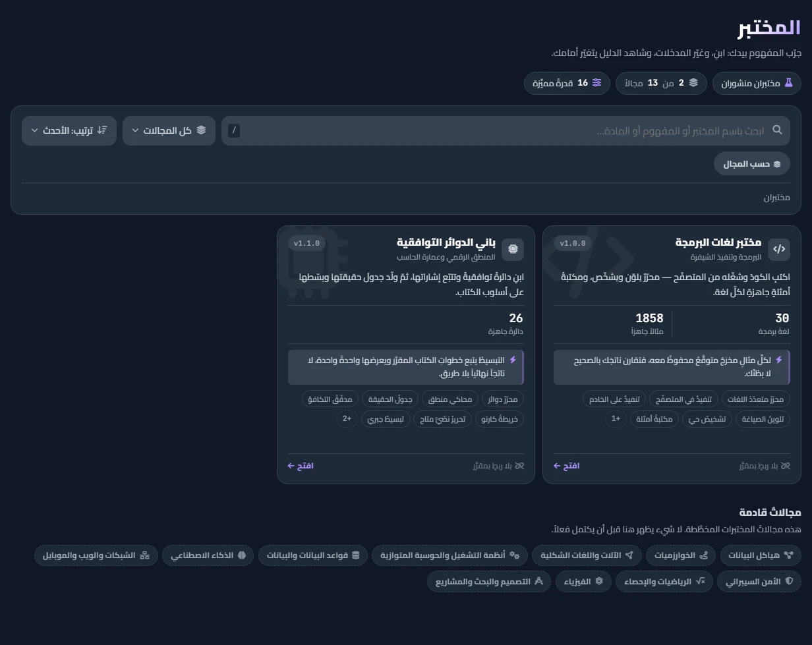Click the محرّرٌ متعدّدُ اللغات tag
This screenshot has height=645, width=812.
pyautogui.click(x=756, y=399)
